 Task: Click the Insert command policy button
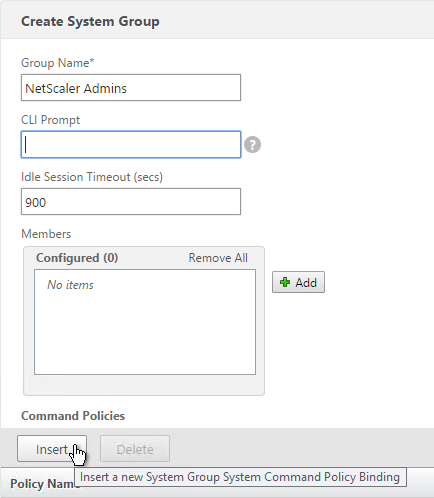click(52, 449)
